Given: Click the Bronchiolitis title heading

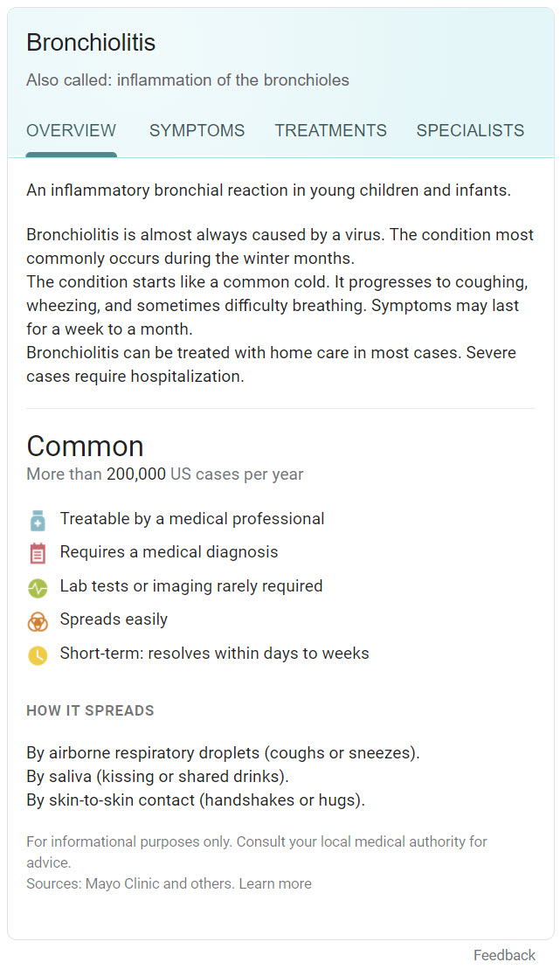Looking at the screenshot, I should tap(91, 42).
